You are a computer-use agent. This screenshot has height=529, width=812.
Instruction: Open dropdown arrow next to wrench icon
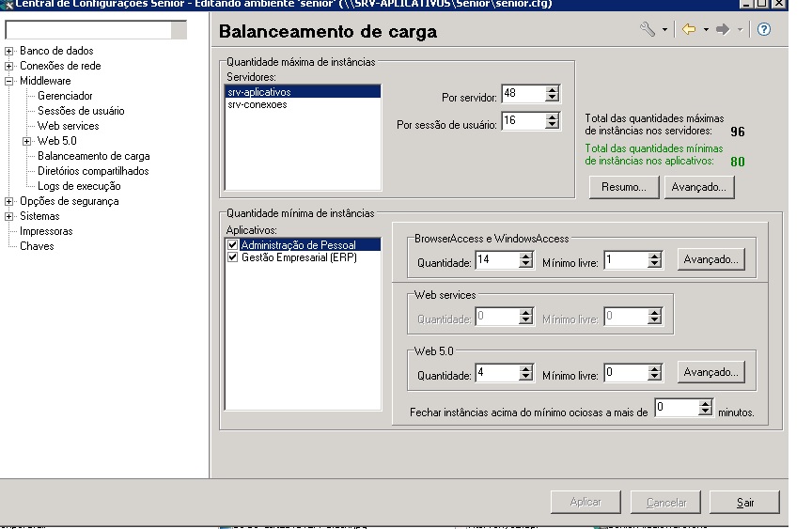coord(664,31)
